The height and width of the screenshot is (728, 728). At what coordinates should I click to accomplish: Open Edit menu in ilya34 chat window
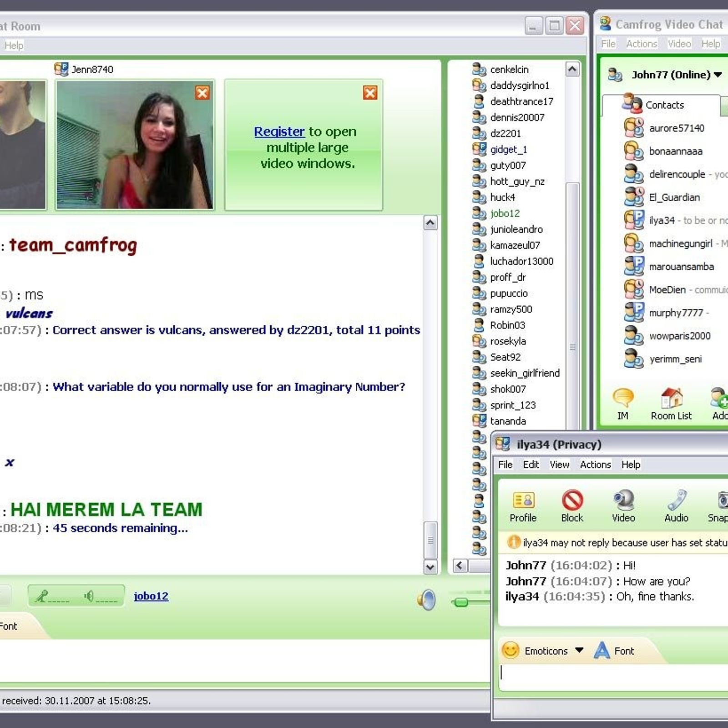click(x=531, y=465)
